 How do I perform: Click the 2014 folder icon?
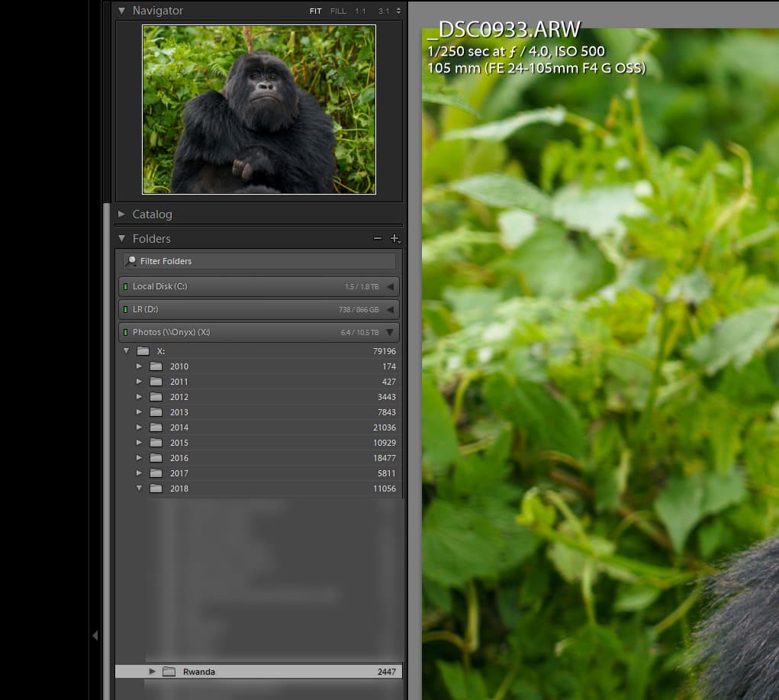[x=156, y=427]
